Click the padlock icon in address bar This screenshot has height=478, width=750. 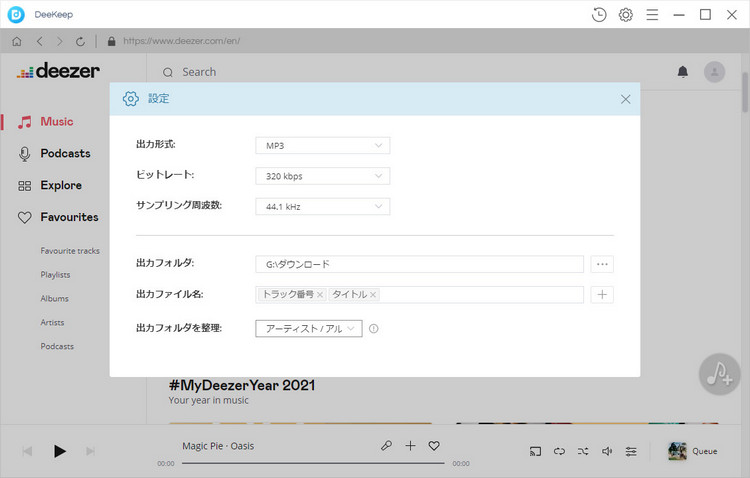[111, 42]
